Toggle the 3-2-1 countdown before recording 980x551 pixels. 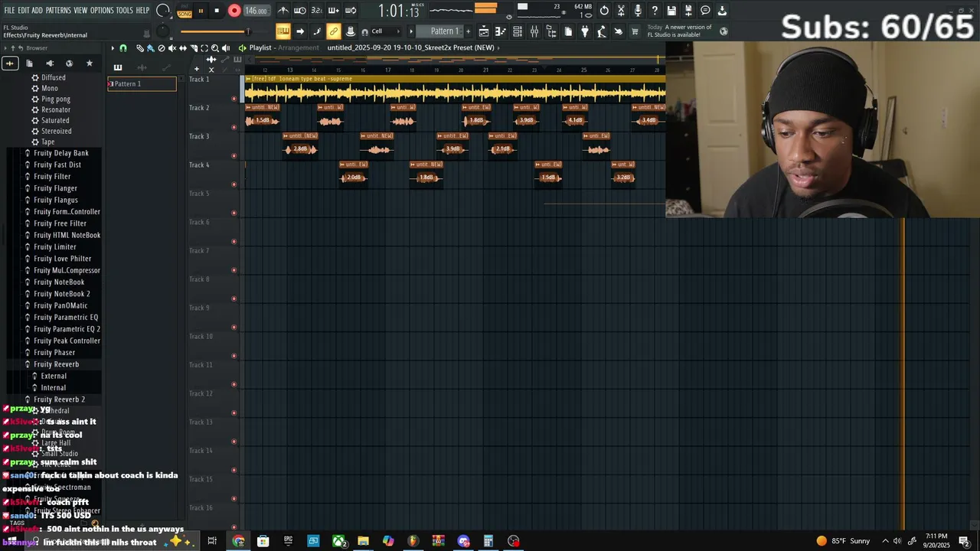(316, 11)
